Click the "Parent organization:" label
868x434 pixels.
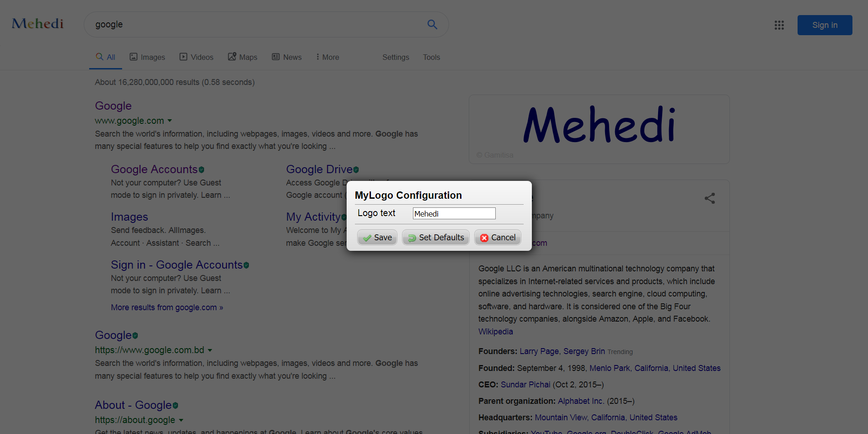[x=517, y=401]
